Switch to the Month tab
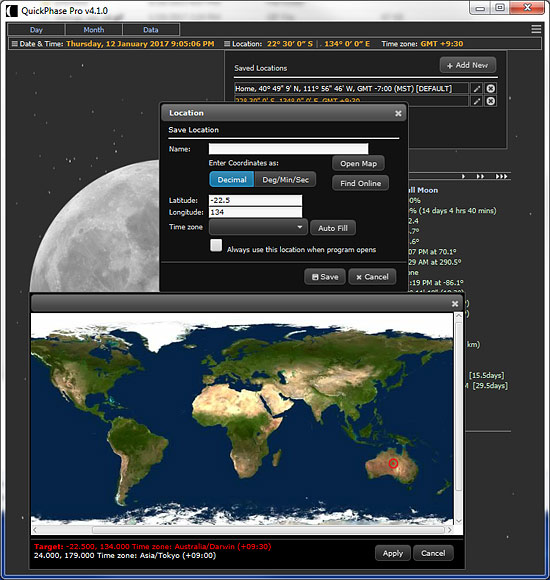 94,30
